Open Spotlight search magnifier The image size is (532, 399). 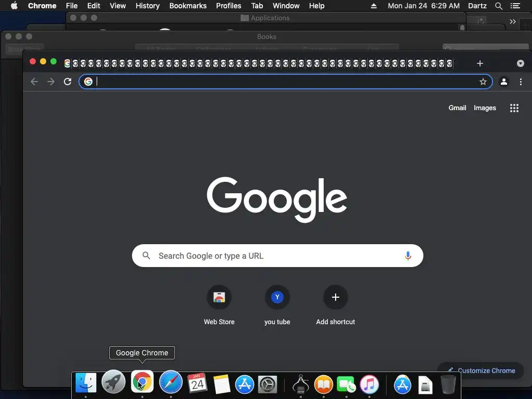tap(498, 6)
